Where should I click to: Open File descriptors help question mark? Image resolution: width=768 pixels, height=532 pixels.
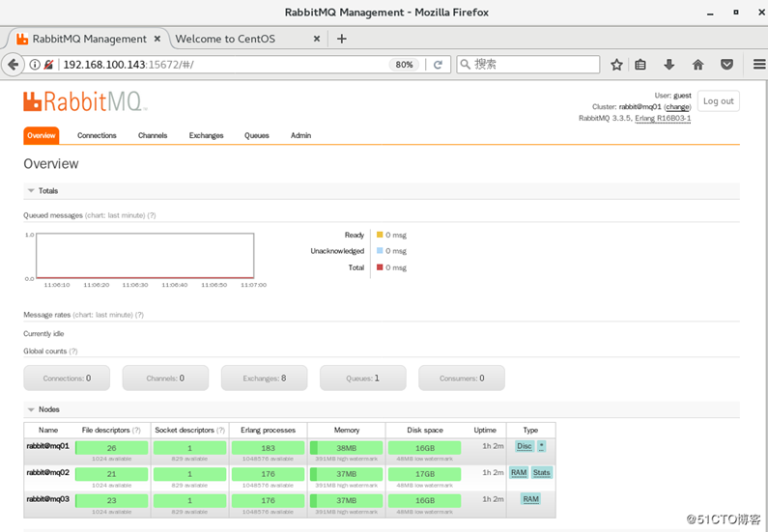coord(136,431)
